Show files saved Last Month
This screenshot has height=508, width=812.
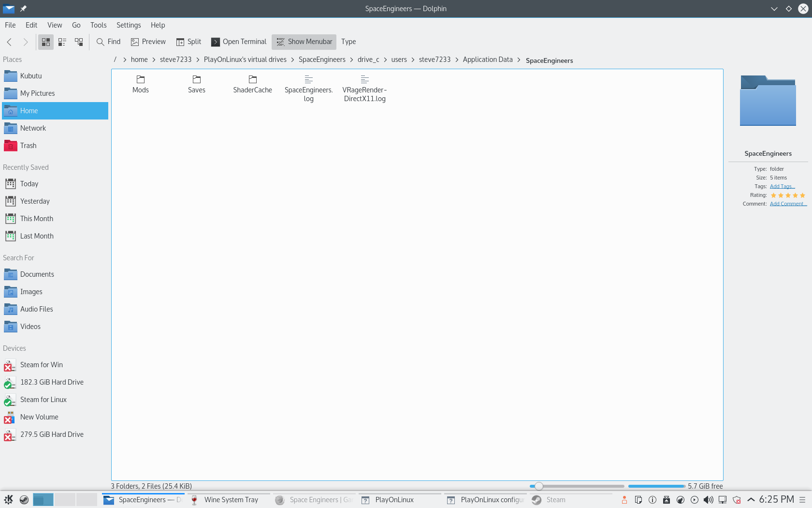tap(55, 236)
